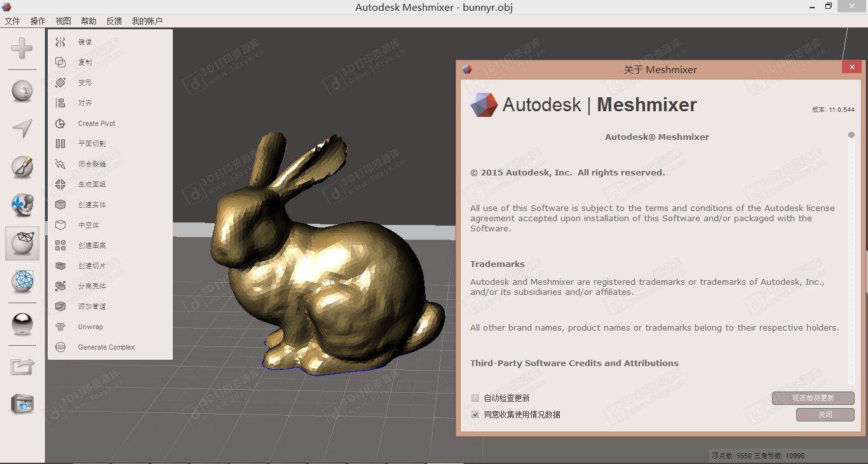Click the "© 2015 Autodesk, Inc." copyright line

(567, 172)
